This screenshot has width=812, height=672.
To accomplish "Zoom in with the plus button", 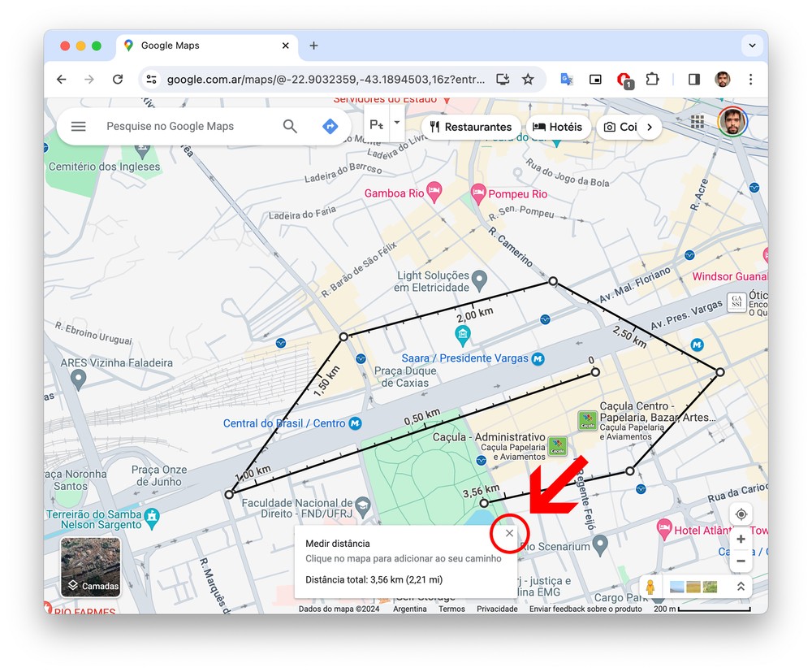I will [x=740, y=540].
